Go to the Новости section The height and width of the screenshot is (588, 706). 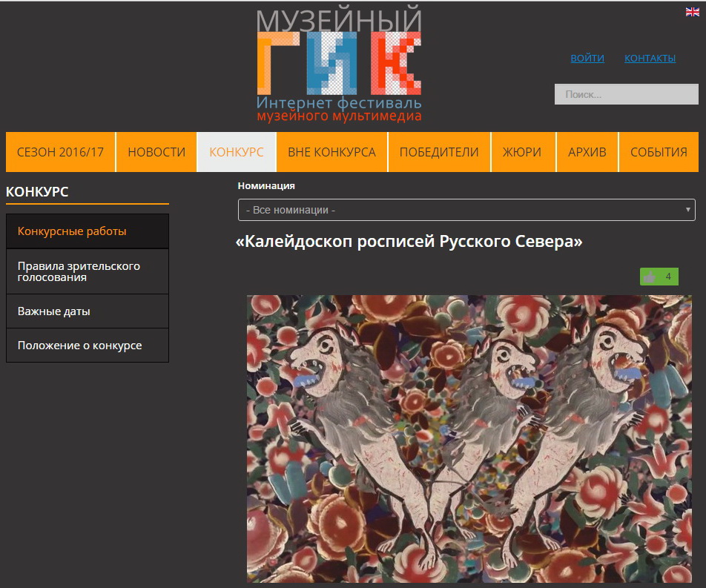156,152
